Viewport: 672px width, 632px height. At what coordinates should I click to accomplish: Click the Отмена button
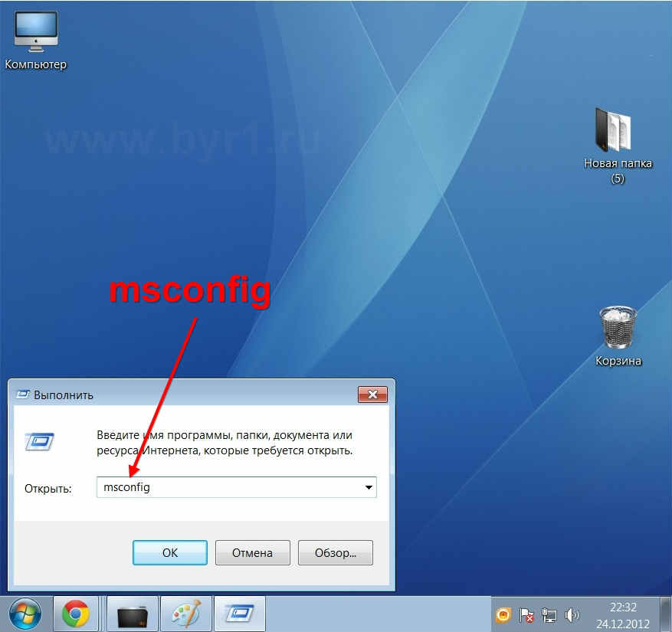click(252, 552)
